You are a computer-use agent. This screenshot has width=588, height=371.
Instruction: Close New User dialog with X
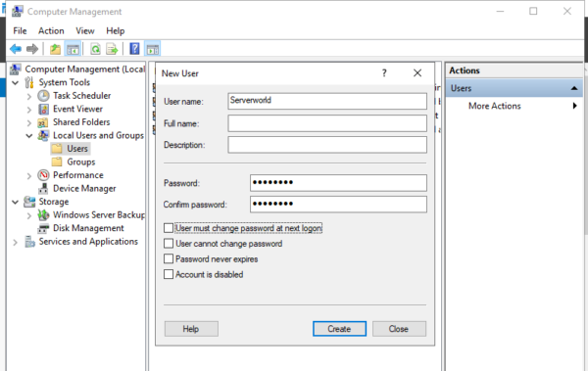point(417,73)
